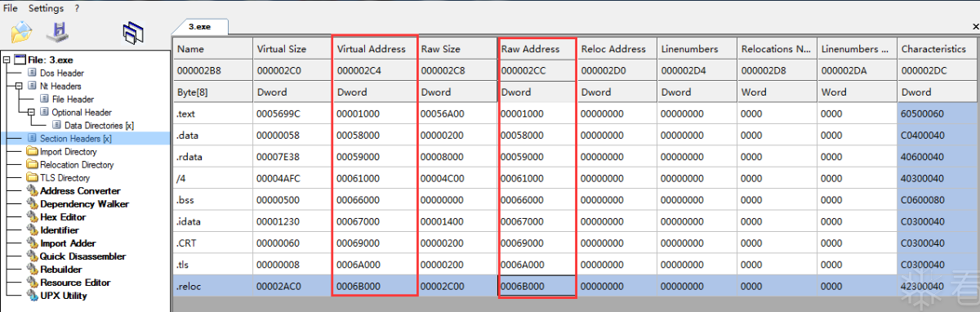Select the .rdata section name cell
This screenshot has width=980, height=312.
click(212, 158)
